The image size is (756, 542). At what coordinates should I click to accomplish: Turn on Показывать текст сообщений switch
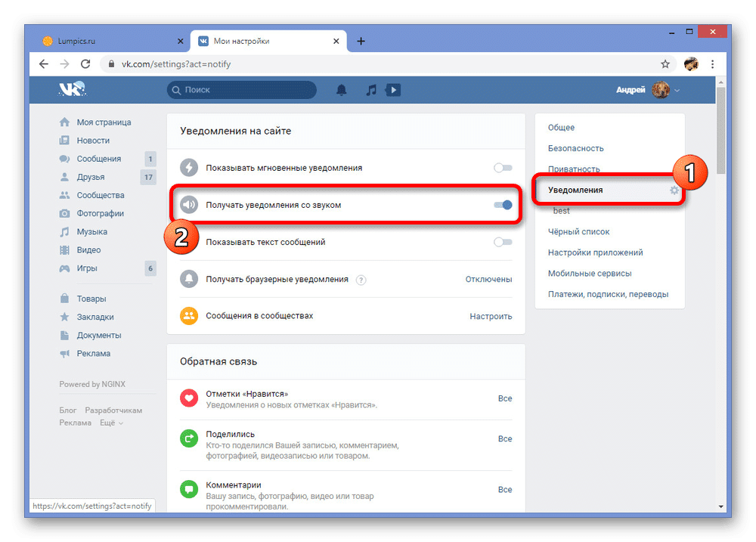[x=503, y=242]
